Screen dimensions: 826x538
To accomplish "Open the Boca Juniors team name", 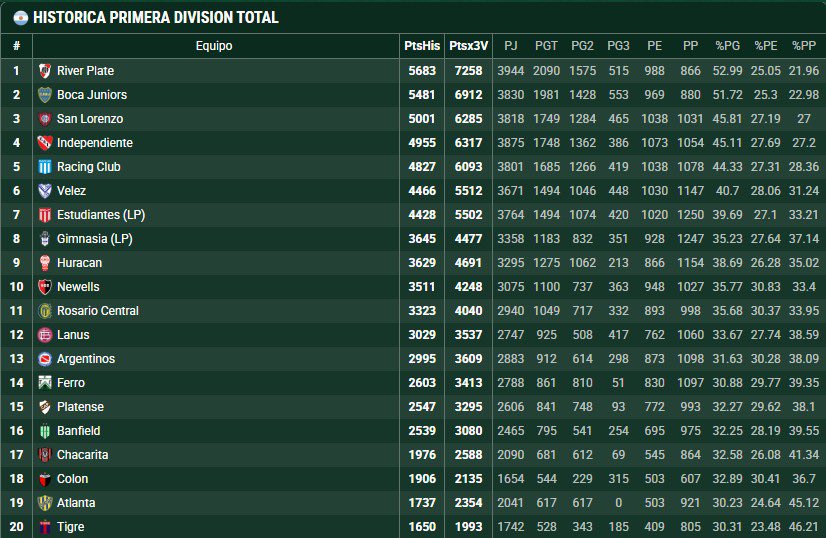I will (92, 95).
